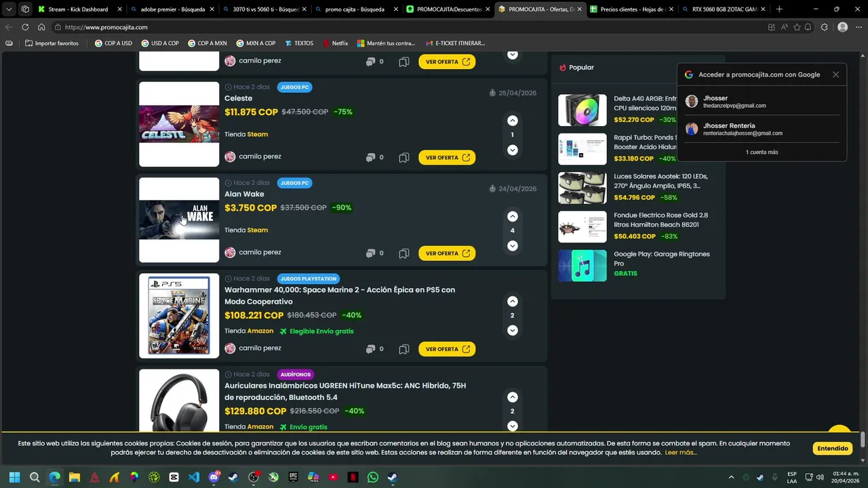Choose the thedanzelpvp@gmail.com Google account

coord(762,102)
